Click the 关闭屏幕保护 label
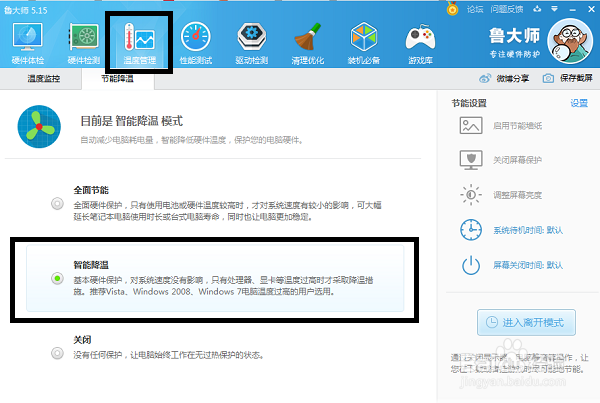The width and height of the screenshot is (600, 403). (x=517, y=160)
